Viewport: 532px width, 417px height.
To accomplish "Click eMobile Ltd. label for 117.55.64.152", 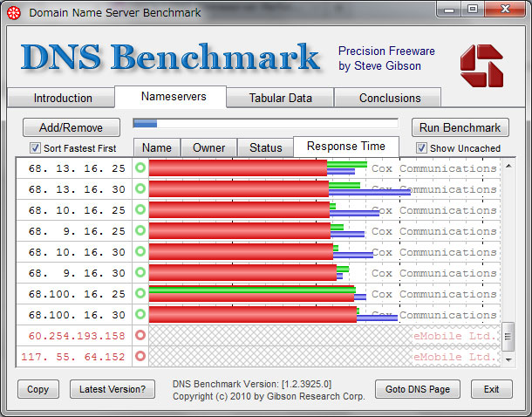I will pyautogui.click(x=454, y=357).
